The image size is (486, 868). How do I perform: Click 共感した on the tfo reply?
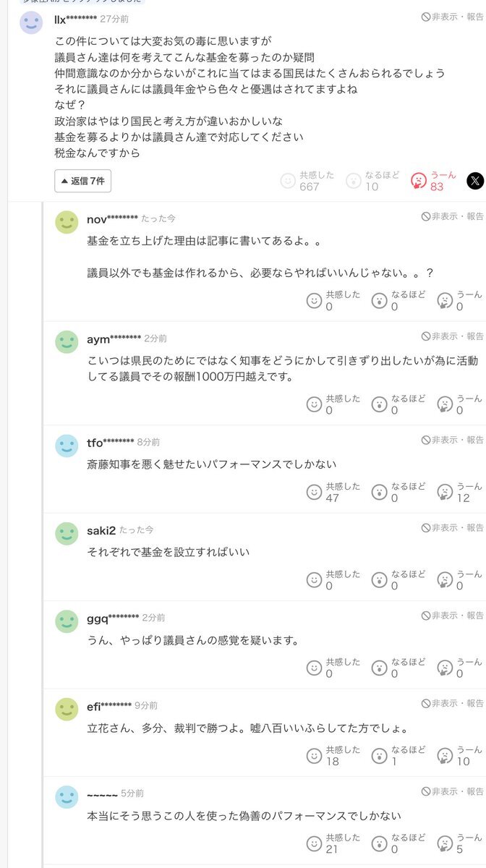(314, 492)
